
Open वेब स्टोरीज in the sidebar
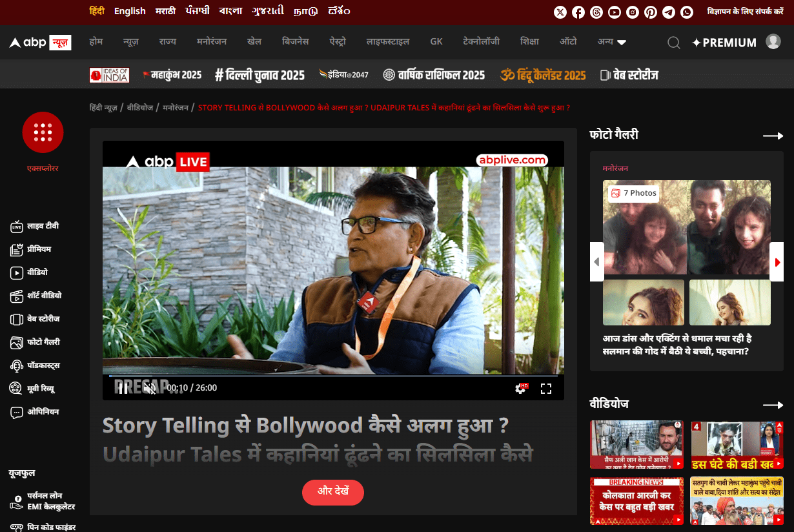tap(35, 320)
